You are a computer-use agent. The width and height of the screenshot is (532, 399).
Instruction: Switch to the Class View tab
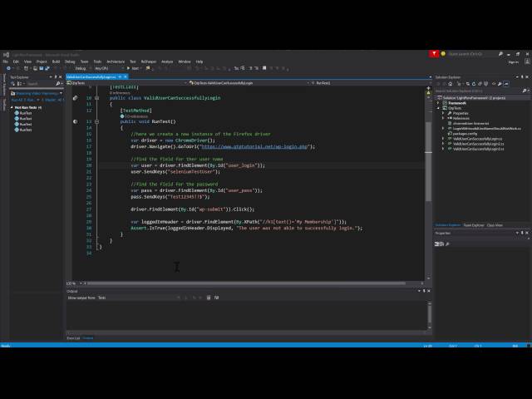pos(495,225)
